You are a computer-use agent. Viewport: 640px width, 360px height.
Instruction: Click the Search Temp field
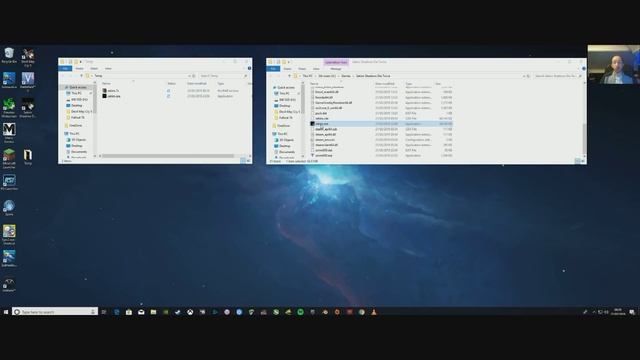click(223, 76)
